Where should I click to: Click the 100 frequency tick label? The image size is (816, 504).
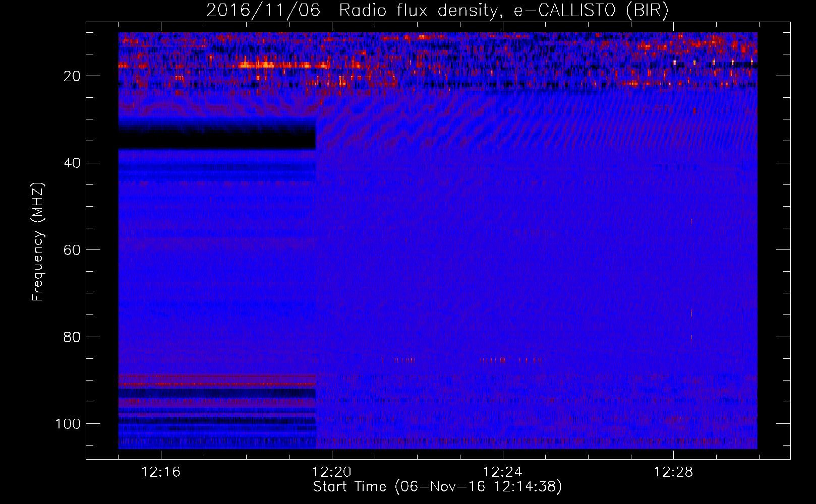point(68,424)
